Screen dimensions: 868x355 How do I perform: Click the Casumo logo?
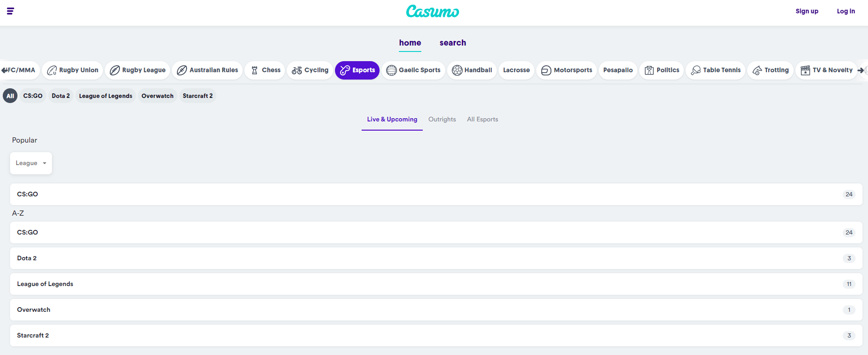coord(432,11)
